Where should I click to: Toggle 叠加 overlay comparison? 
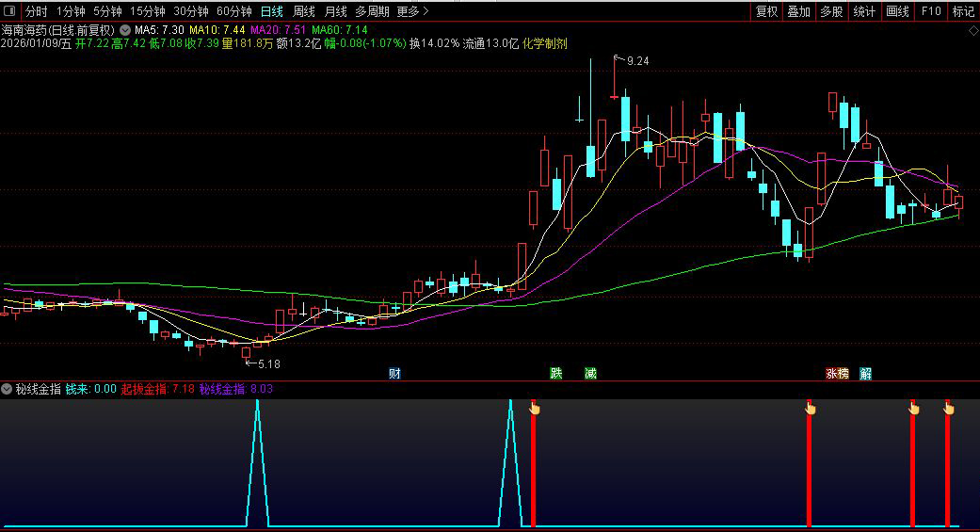(x=799, y=12)
